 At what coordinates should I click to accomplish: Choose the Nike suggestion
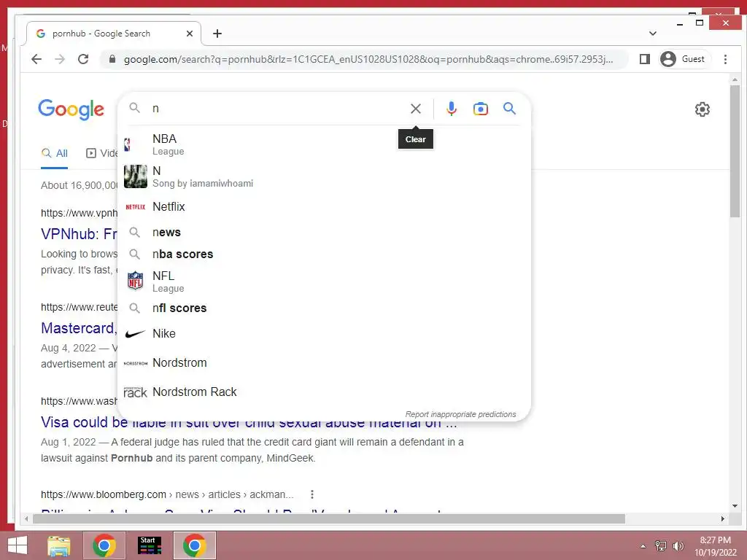click(x=324, y=334)
